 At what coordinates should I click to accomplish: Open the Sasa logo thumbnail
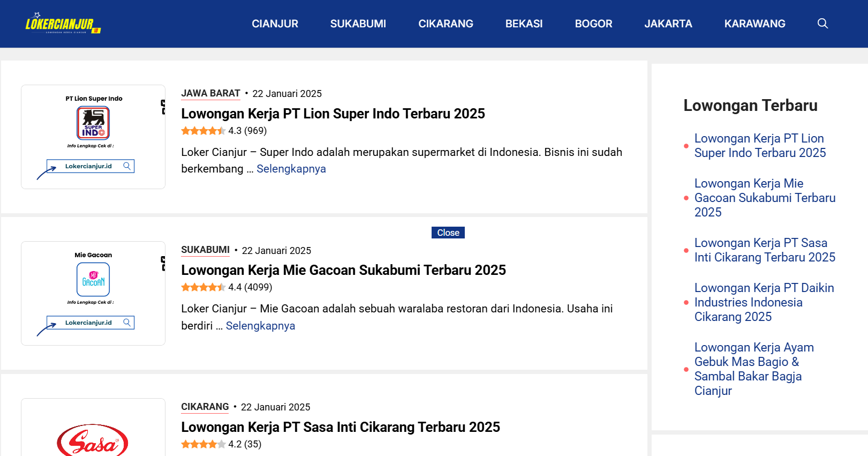point(93,428)
